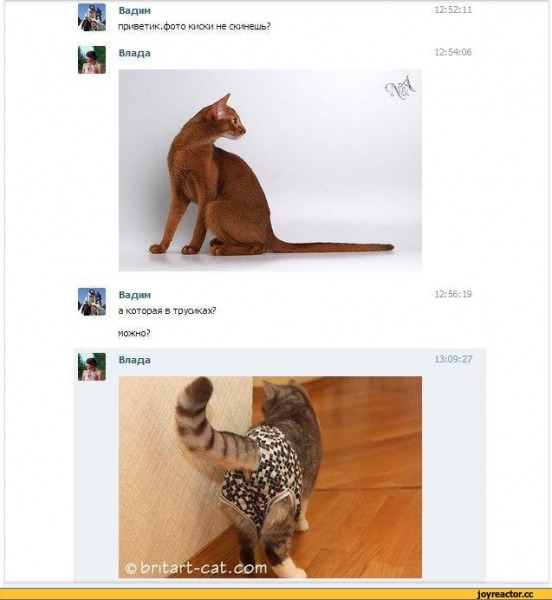Open Влада's avatar in the highlighted 13:09:27 message

coord(92,367)
